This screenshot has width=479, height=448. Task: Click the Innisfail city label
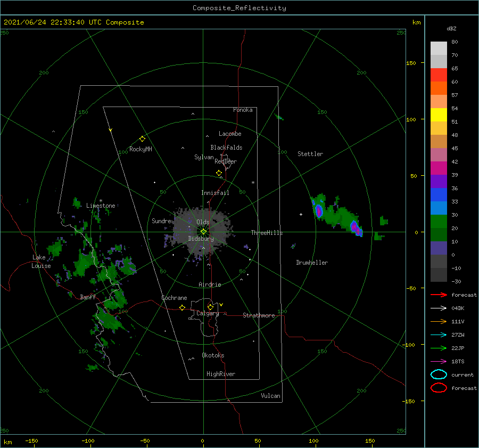click(215, 193)
